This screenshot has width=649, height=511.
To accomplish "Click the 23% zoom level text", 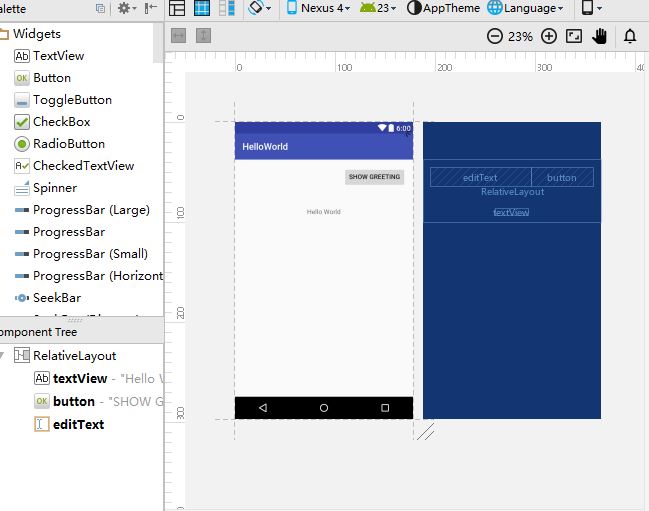I will click(x=520, y=37).
